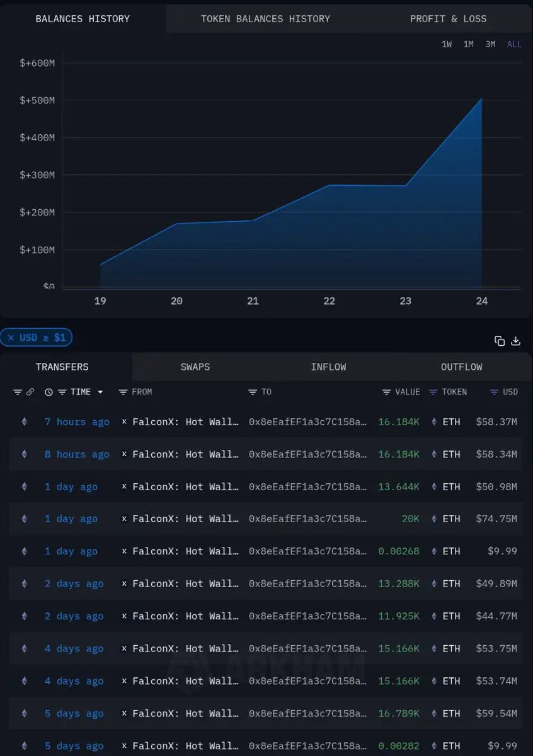
Task: Click FalconX Hot Wallet in $58.37M row
Action: tap(186, 422)
